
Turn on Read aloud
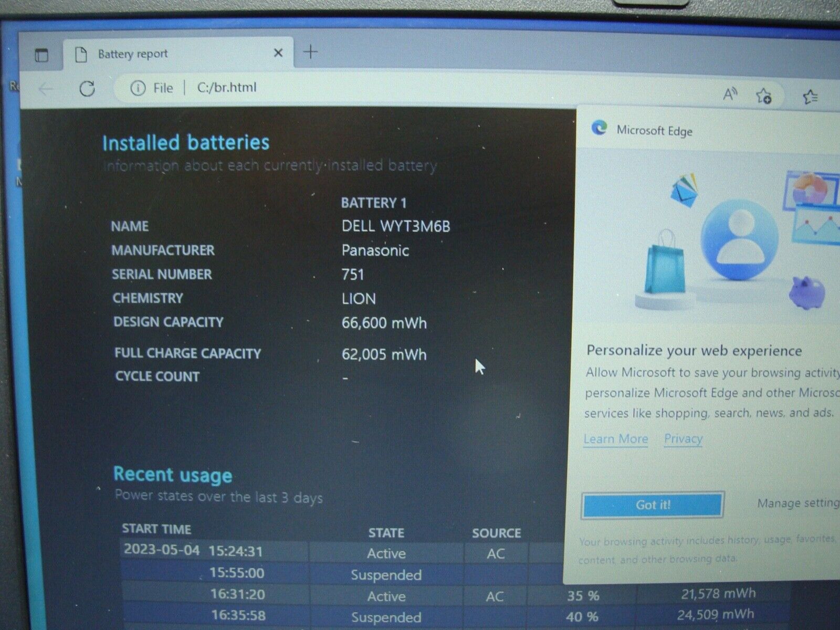730,94
